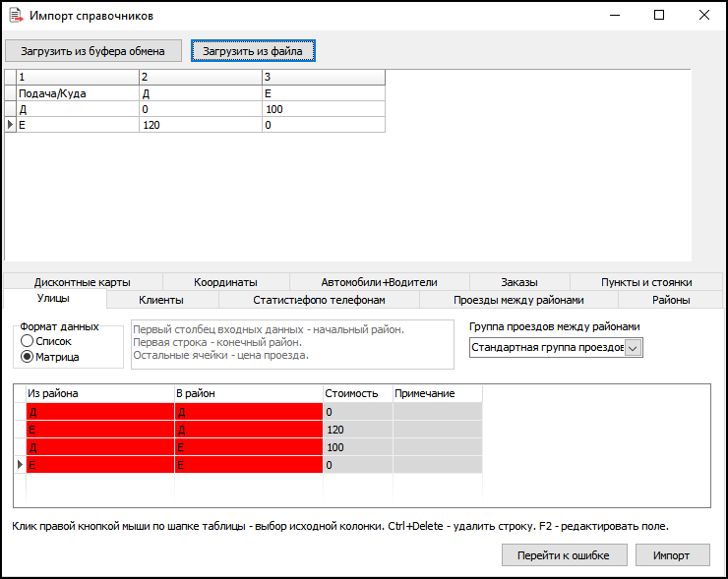Open the Дисконтные карты tab
Screen dimensions: 728x579
82,281
